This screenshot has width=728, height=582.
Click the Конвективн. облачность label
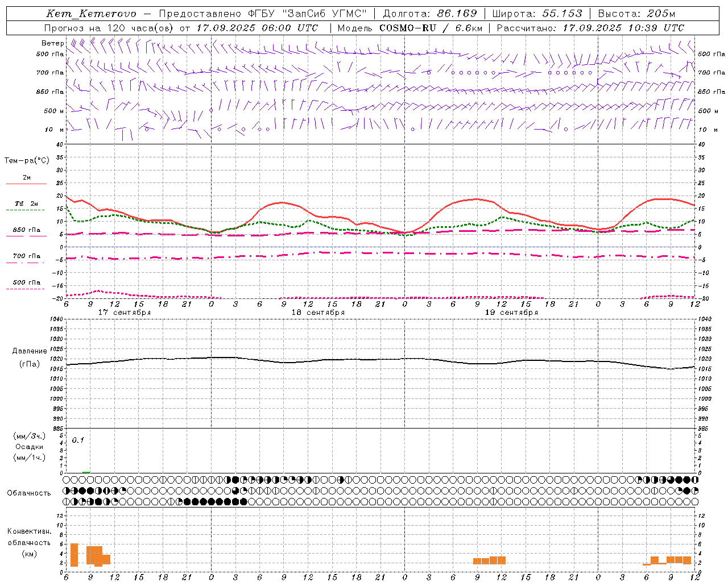pos(30,537)
